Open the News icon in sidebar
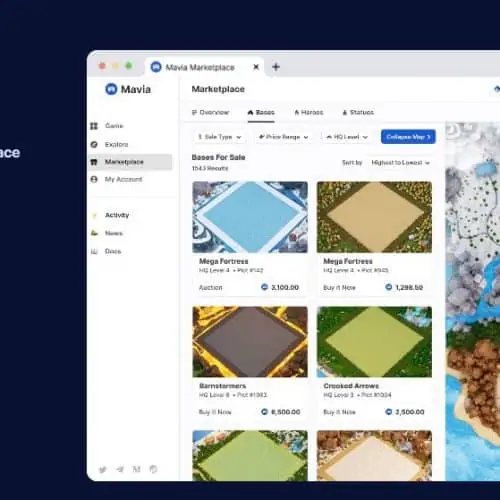 pos(95,233)
